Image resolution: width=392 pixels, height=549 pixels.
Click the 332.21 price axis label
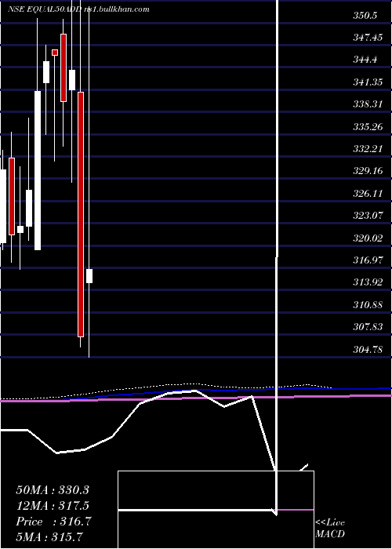pos(368,149)
